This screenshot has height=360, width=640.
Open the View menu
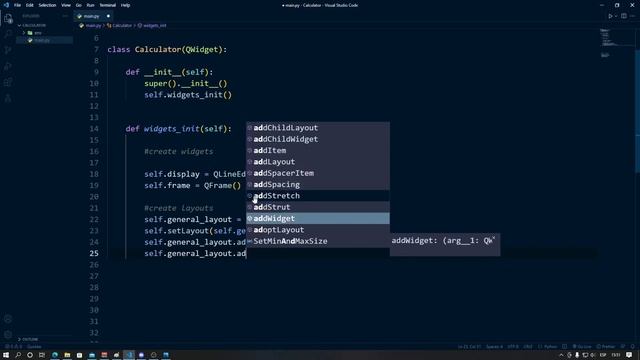pos(66,5)
